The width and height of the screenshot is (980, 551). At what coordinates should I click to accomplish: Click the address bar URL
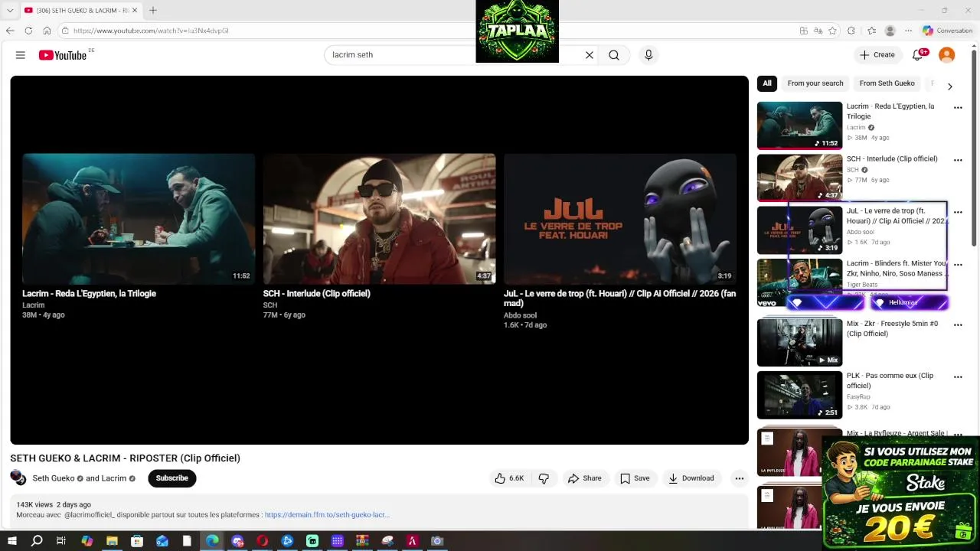(151, 31)
